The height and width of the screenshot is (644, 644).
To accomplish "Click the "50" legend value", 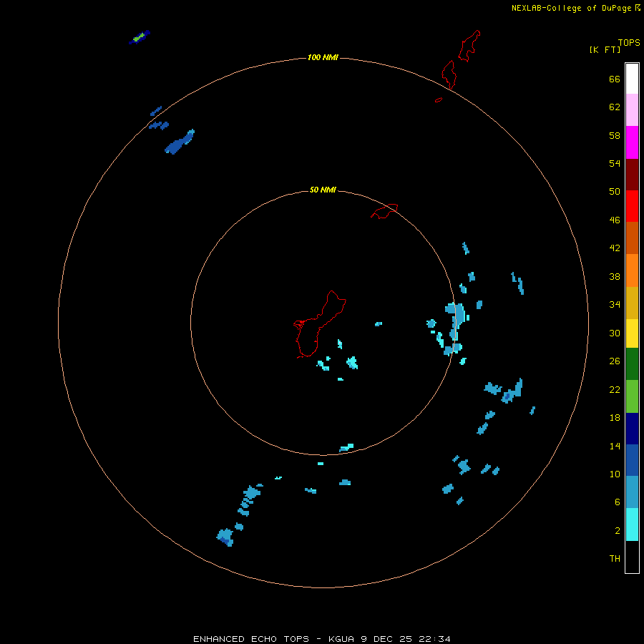I will [615, 192].
